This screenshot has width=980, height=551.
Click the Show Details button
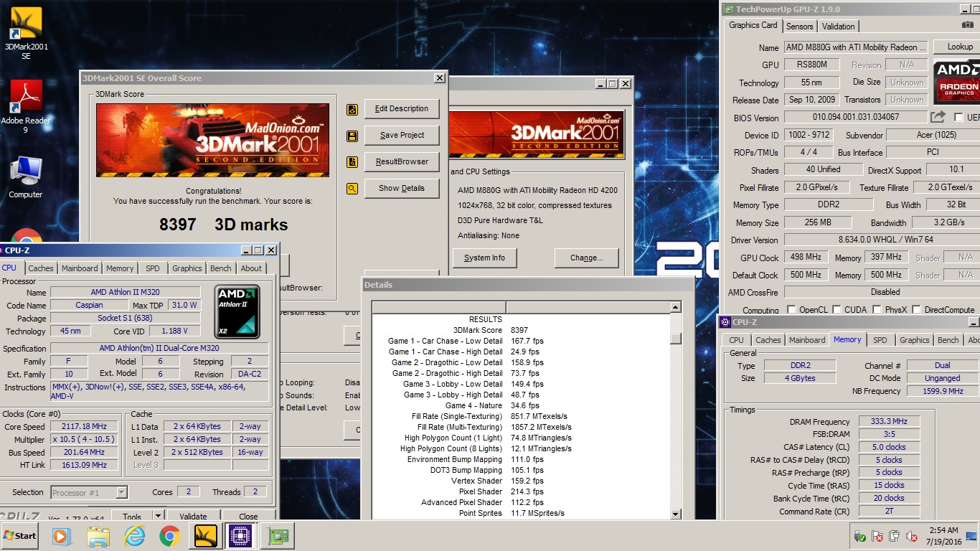[402, 189]
